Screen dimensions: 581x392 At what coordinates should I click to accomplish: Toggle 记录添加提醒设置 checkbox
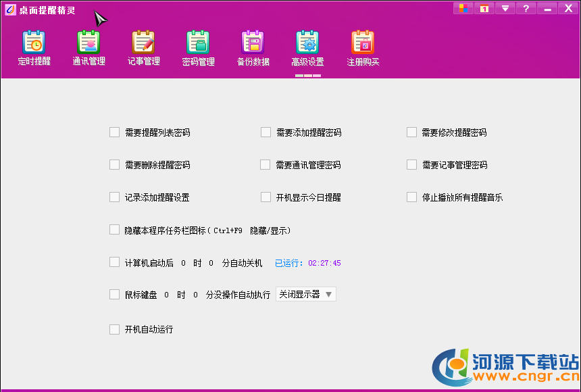[114, 197]
